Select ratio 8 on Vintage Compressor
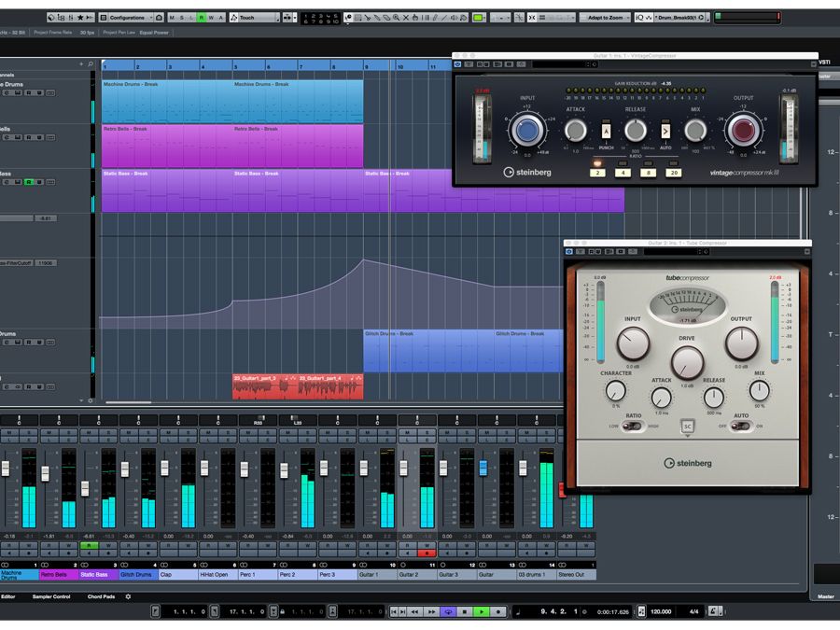Screen dimensions: 840x630 click(649, 173)
